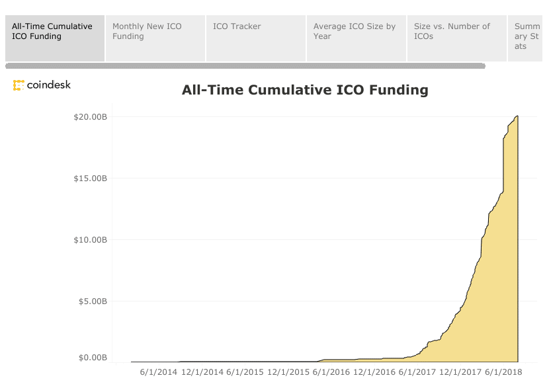Click the CoinDesk logo icon

(19, 85)
